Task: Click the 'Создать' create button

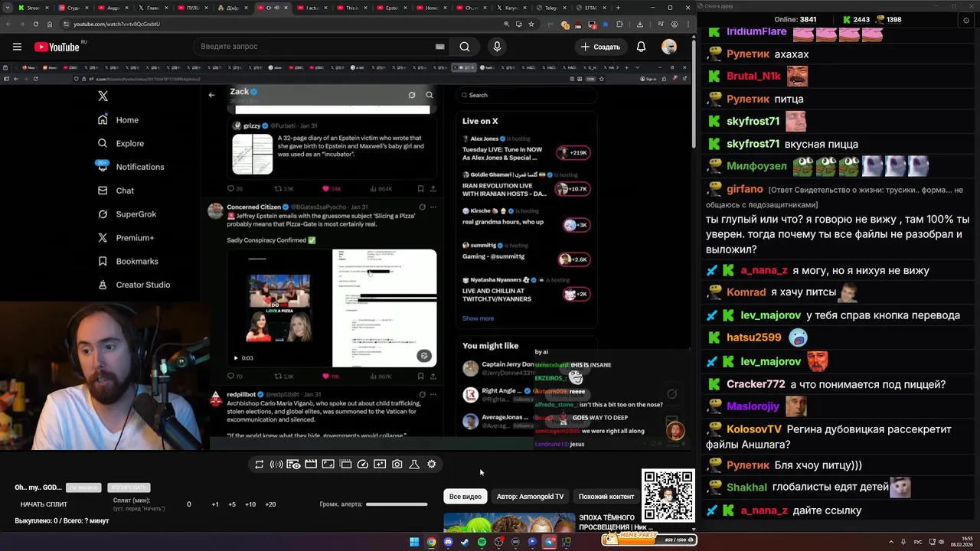Action: point(600,47)
